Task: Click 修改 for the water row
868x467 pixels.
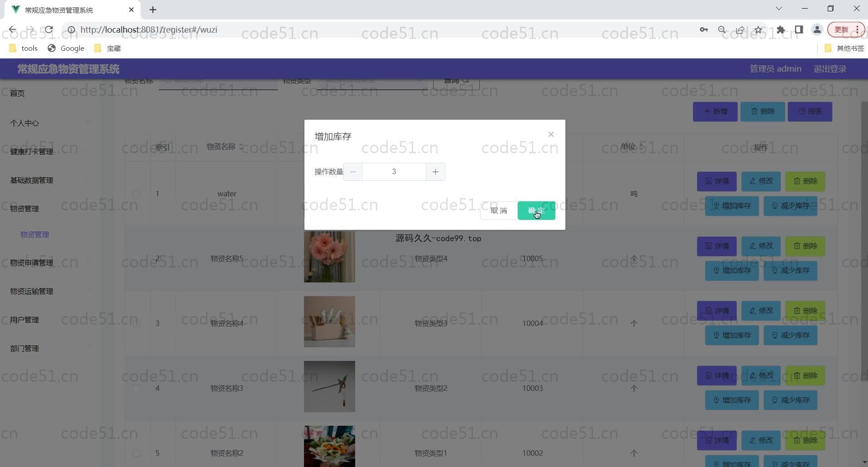Action: click(x=761, y=181)
